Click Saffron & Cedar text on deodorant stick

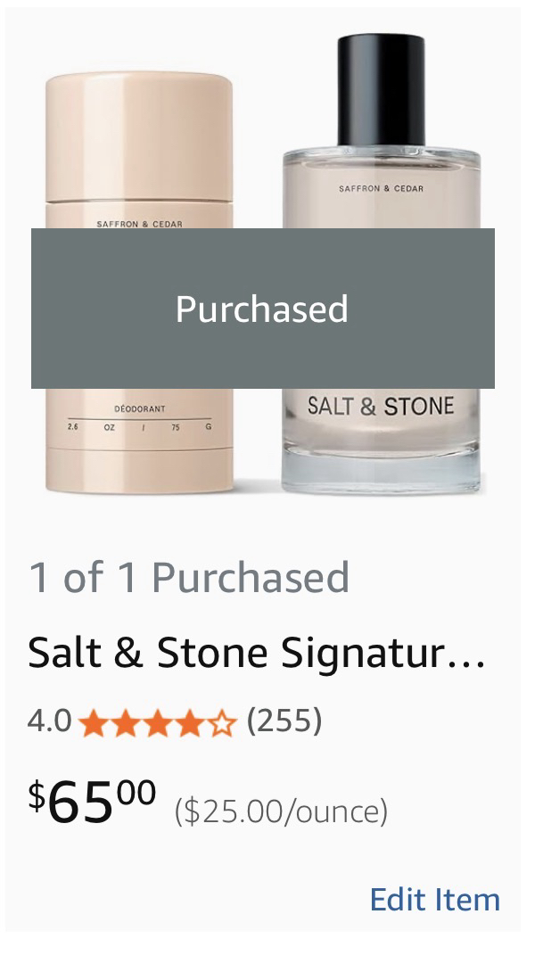(139, 223)
